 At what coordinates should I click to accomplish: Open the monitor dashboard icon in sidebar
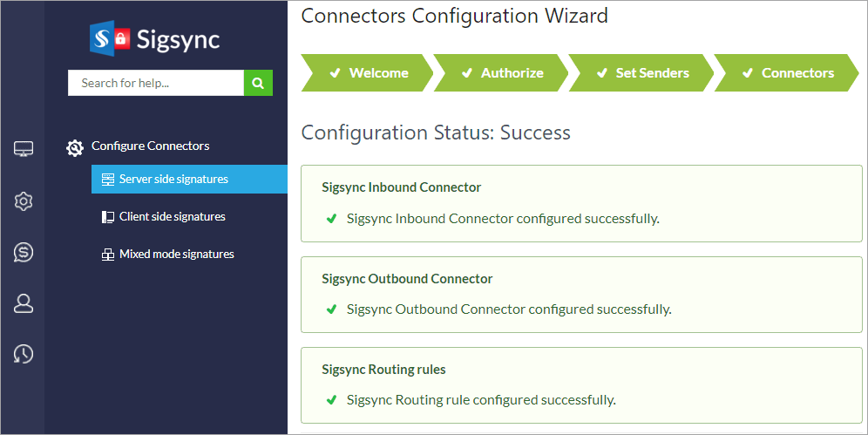pos(24,149)
